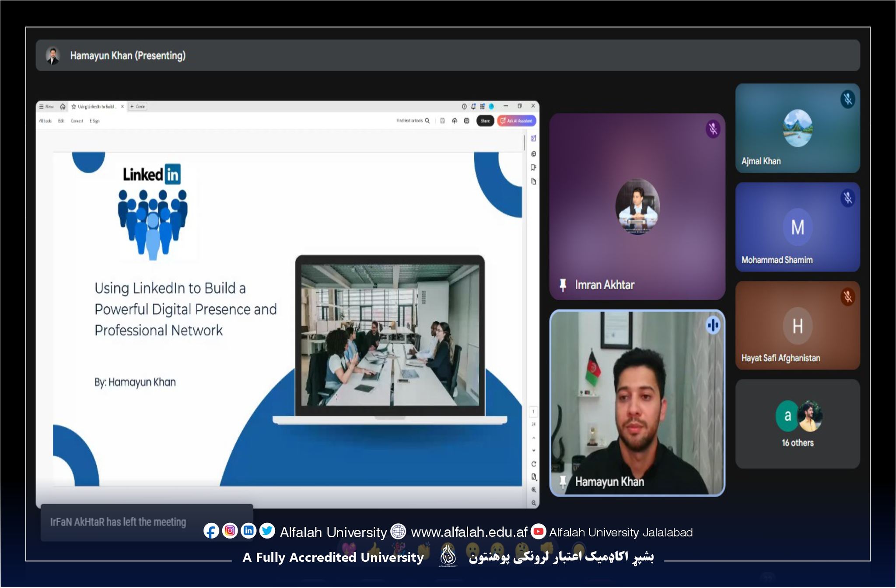Open the bookmarks panel icon
This screenshot has height=588, width=896.
click(533, 167)
